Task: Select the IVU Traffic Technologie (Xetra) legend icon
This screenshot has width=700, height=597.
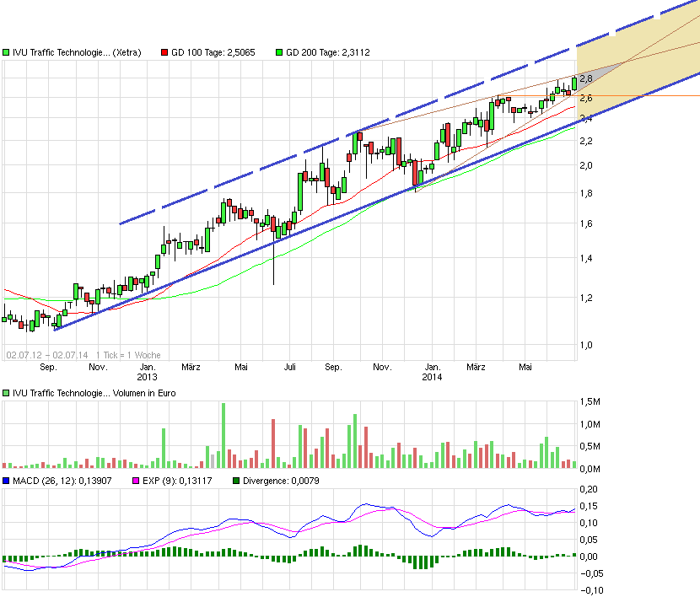Action: point(7,52)
